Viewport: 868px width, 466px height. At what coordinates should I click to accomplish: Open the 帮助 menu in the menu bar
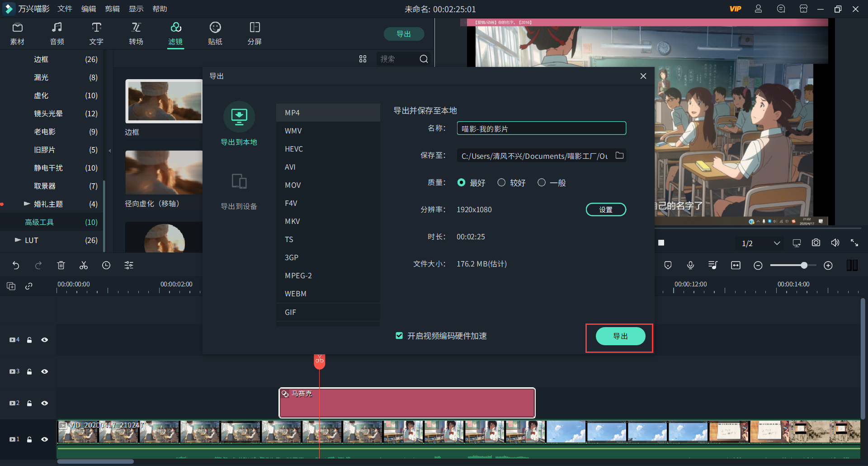click(x=159, y=9)
